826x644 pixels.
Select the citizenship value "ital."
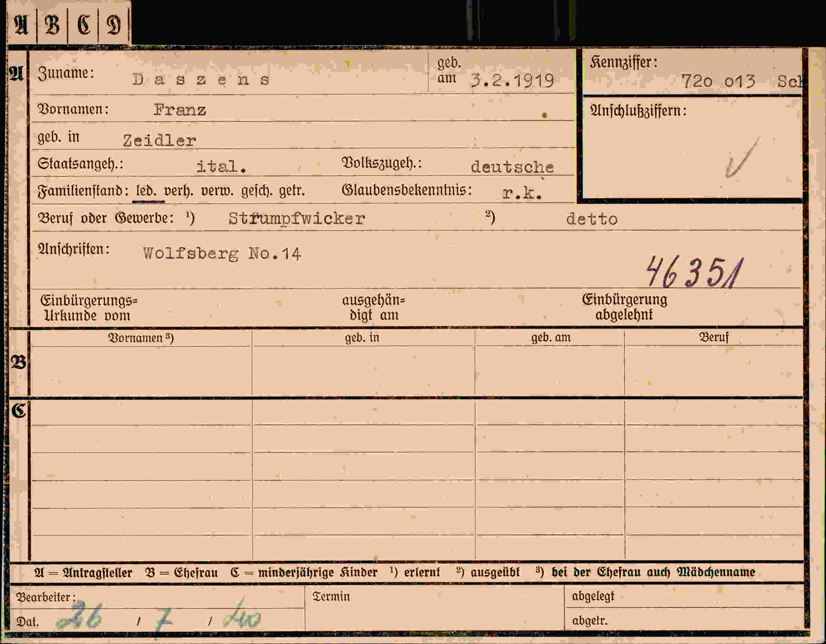coord(221,167)
